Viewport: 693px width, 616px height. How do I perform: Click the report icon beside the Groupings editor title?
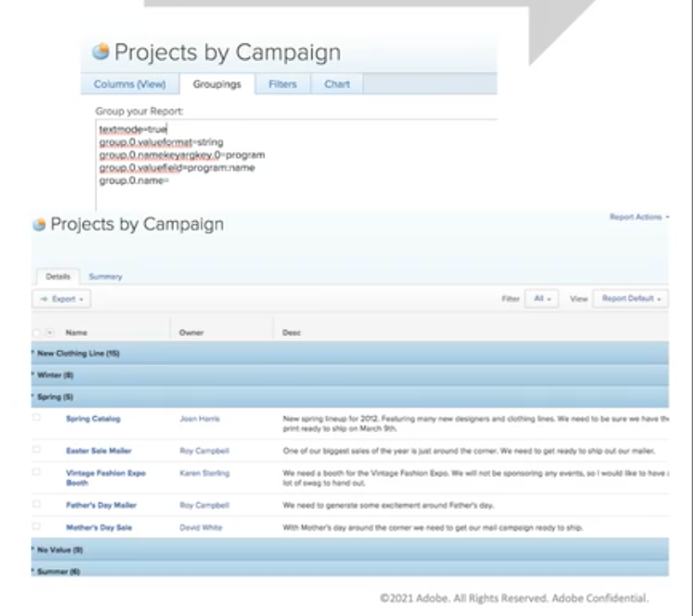(x=101, y=52)
